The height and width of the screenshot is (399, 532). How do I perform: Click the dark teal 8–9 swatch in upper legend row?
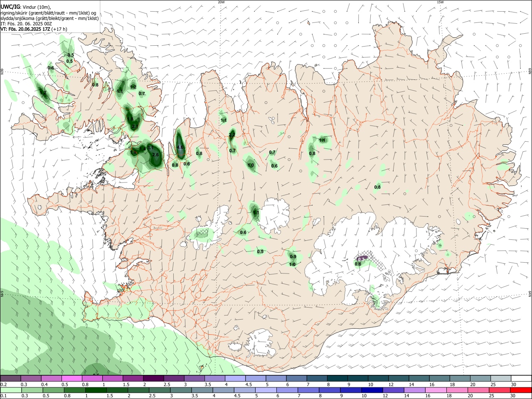(337, 379)
